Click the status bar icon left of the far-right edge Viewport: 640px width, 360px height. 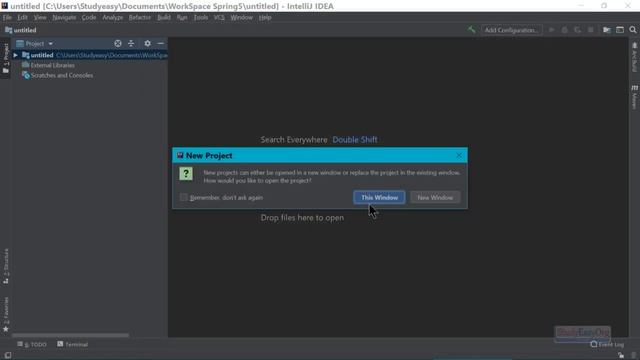(x=621, y=356)
